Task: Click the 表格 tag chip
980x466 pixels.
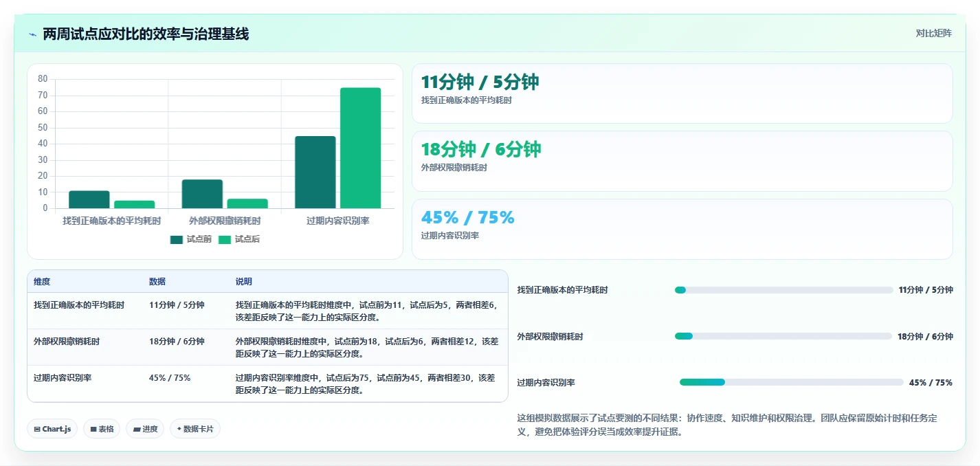Action: [102, 429]
